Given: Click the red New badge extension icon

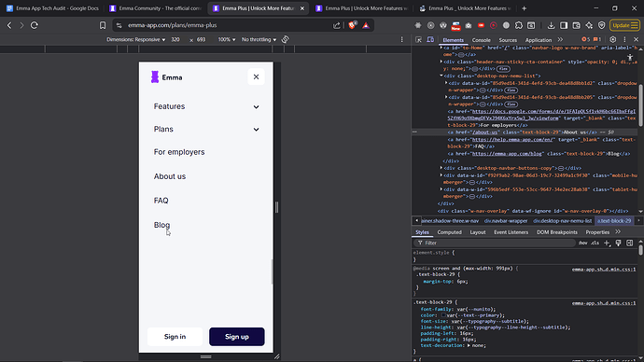Looking at the screenshot, I should tap(455, 26).
